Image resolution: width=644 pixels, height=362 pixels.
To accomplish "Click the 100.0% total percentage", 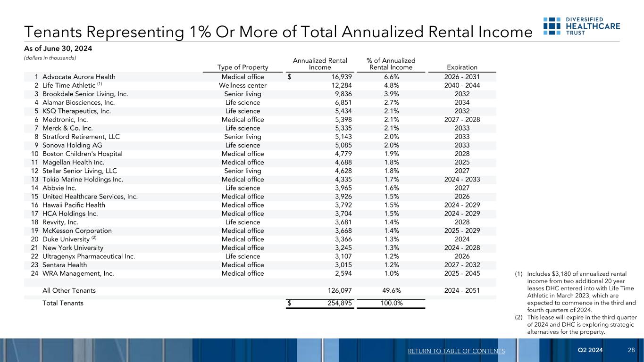I will click(x=391, y=303).
